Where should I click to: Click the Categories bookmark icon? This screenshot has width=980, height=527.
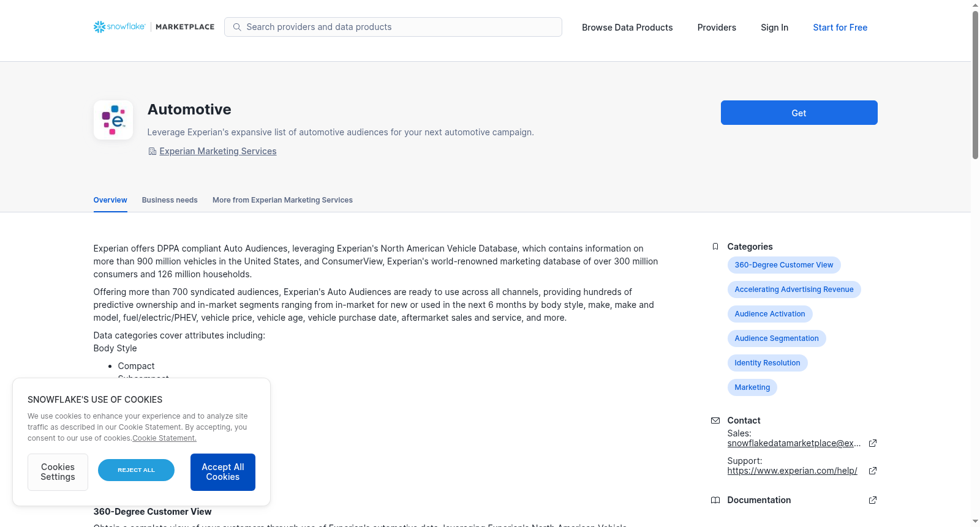[715, 247]
